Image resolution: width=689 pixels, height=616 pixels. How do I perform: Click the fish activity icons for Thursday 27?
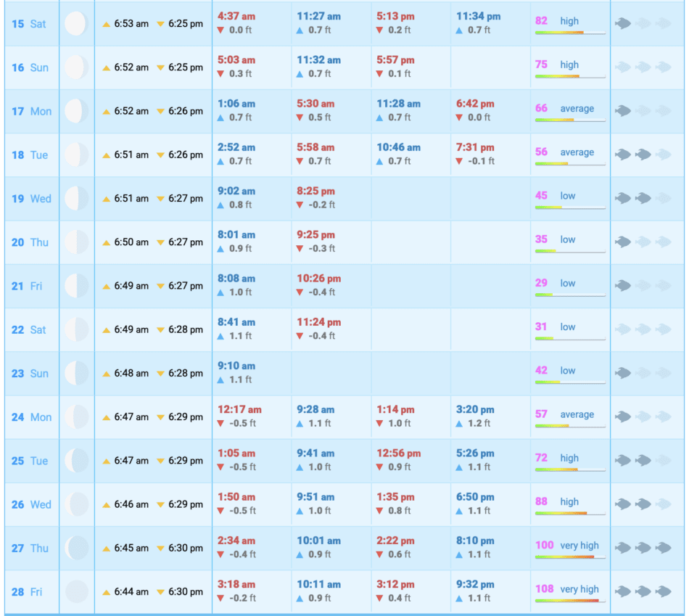[x=643, y=549]
